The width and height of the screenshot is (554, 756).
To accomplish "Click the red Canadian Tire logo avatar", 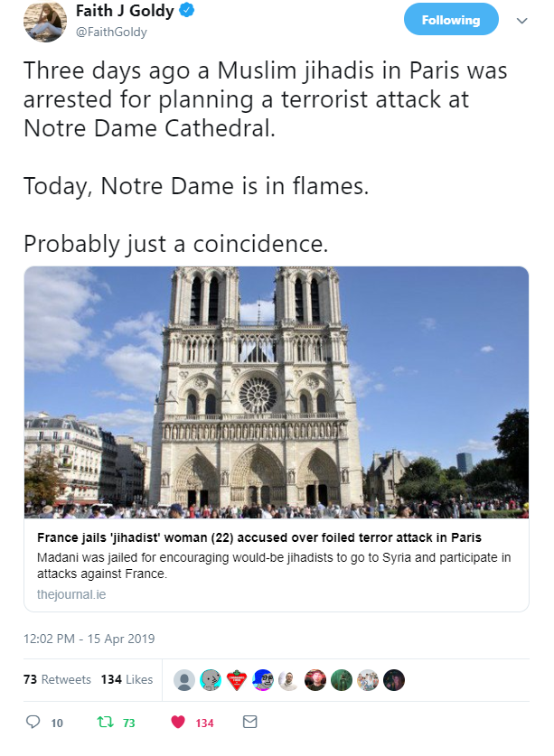I will 237,680.
